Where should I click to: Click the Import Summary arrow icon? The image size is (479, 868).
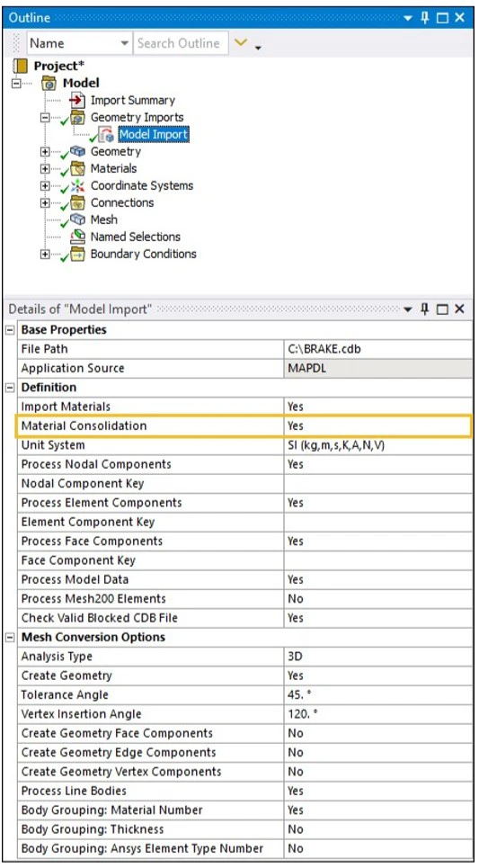77,100
